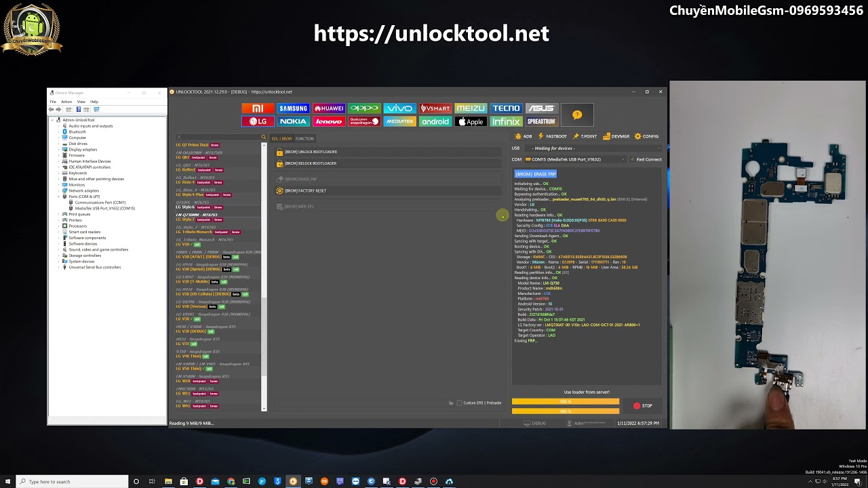This screenshot has width=868, height=488.
Task: Select the Lenovo brand icon
Action: (x=328, y=121)
